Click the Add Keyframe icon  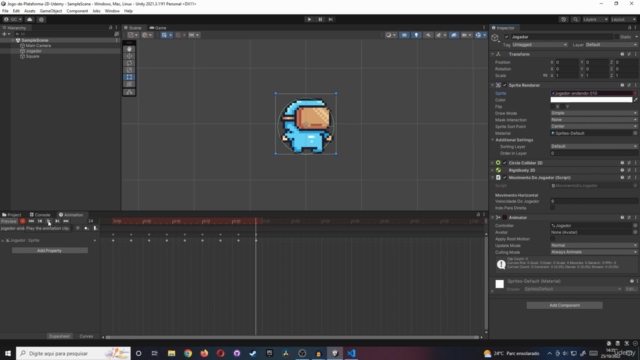pyautogui.click(x=86, y=229)
